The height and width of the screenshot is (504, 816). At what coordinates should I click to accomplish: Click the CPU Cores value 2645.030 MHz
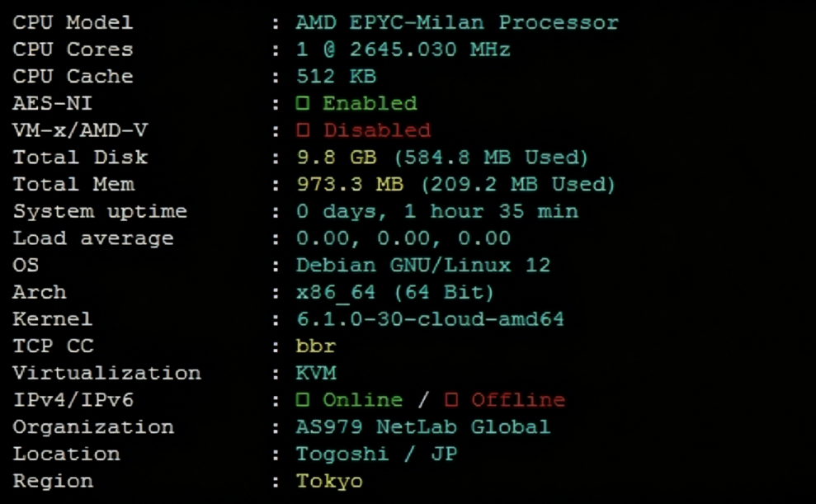click(429, 49)
